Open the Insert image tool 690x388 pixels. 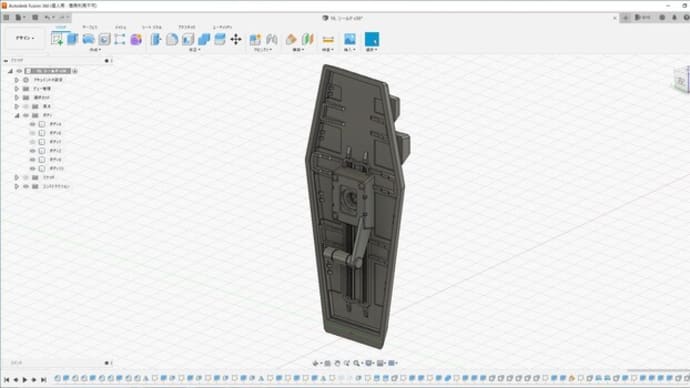(350, 39)
